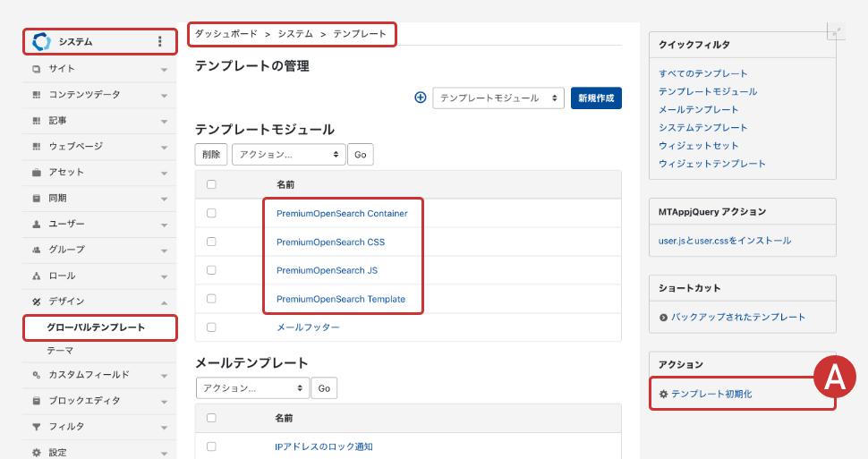Viewport: 868px width, 459px height.
Task: Open テーマ under the デザイン menu
Action: coord(60,350)
